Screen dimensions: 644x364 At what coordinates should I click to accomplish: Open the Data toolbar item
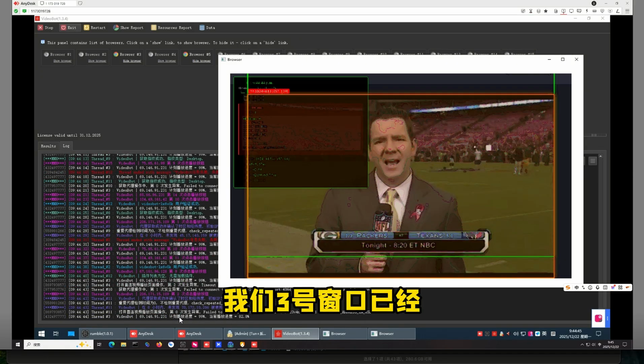click(x=207, y=28)
